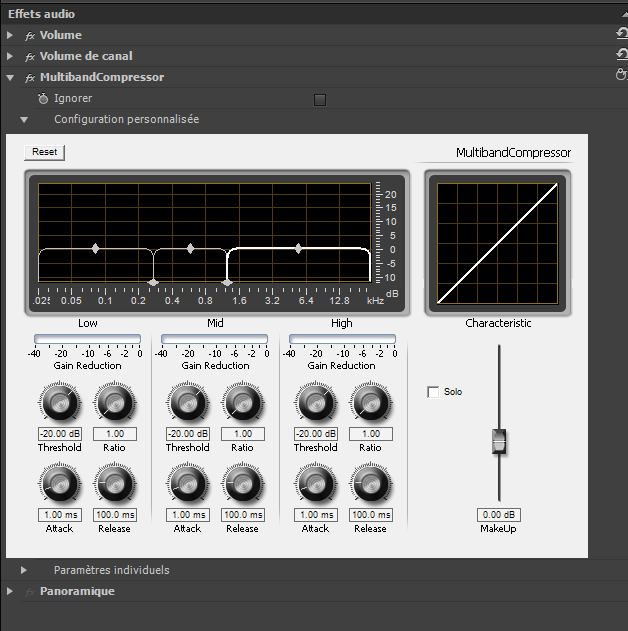Click the High band Threshold knob
This screenshot has width=628, height=631.
[x=316, y=403]
